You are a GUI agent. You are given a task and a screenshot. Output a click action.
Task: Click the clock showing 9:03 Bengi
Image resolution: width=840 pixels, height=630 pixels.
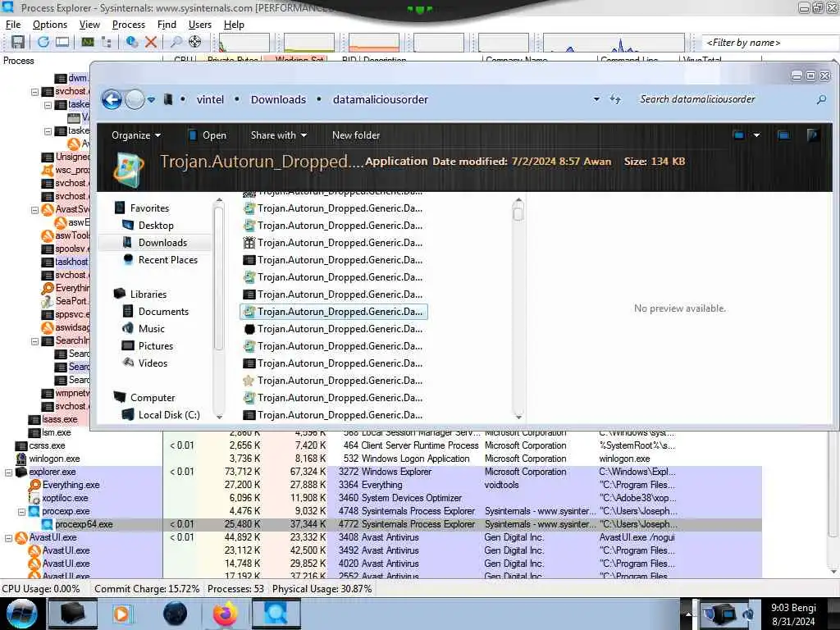[793, 614]
